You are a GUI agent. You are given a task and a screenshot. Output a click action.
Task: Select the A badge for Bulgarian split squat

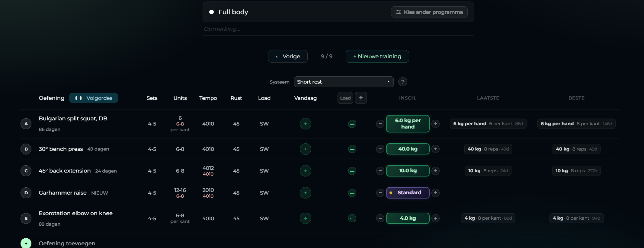tap(26, 124)
